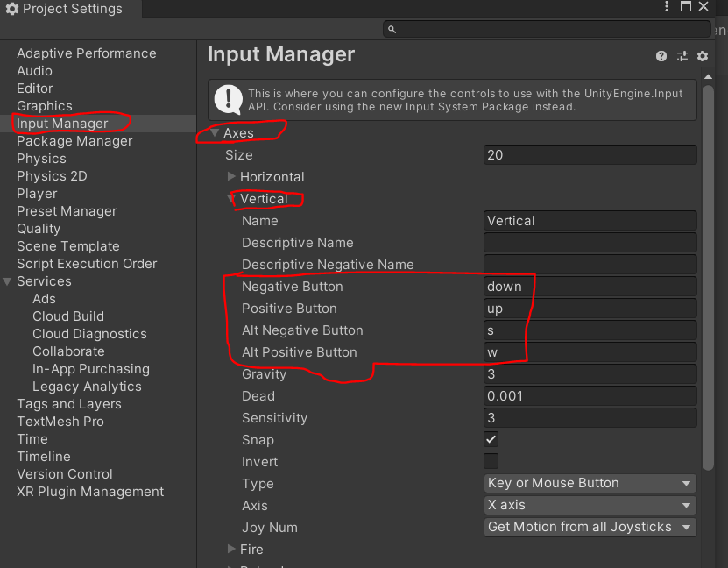Viewport: 728px width, 568px height.
Task: Click the scroll up arrow of the settings panel
Action: tap(708, 76)
